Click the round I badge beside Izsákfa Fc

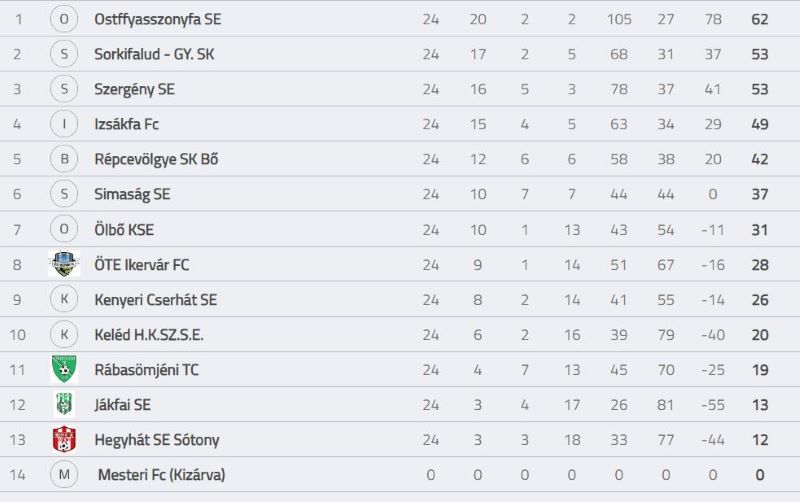point(64,124)
